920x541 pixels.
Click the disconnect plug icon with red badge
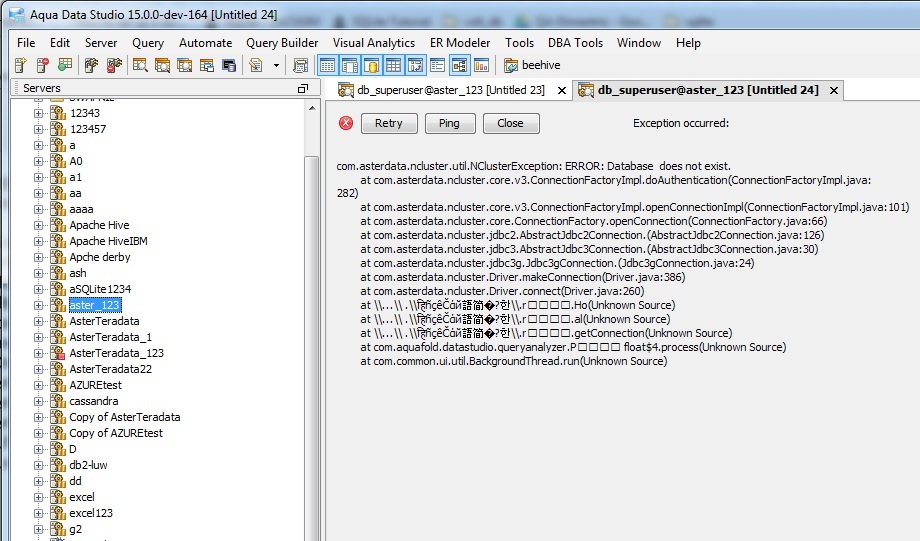pos(114,65)
